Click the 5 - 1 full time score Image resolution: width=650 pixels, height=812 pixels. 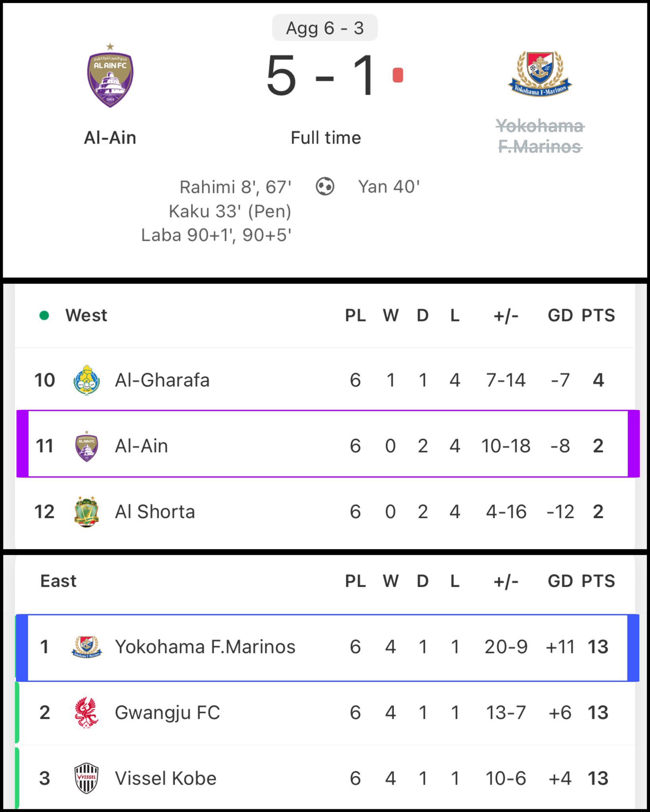pyautogui.click(x=320, y=75)
